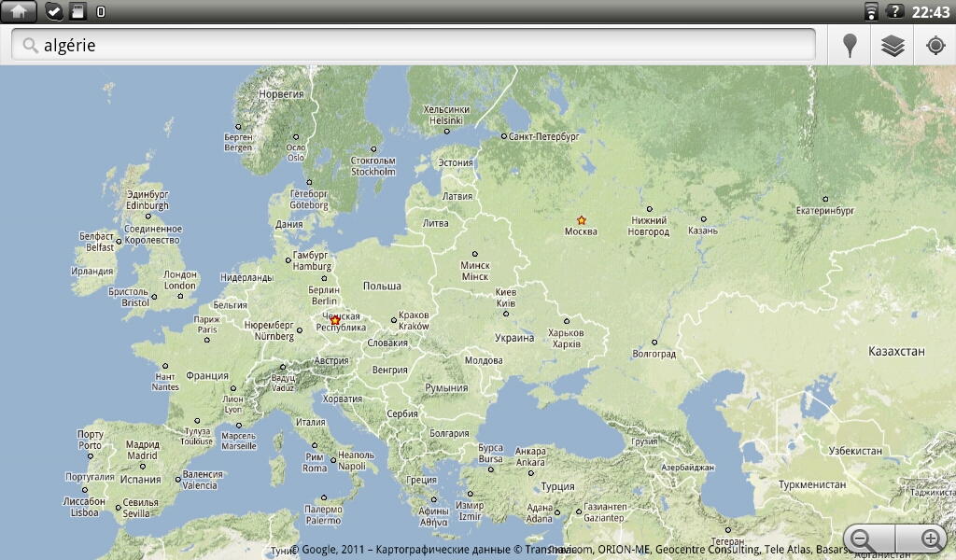
Task: Tap the city dot above Екатеринбург
Action: coord(825,199)
